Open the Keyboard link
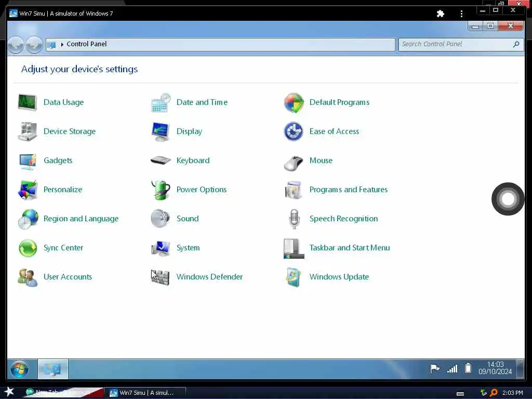This screenshot has height=399, width=532. tap(193, 161)
